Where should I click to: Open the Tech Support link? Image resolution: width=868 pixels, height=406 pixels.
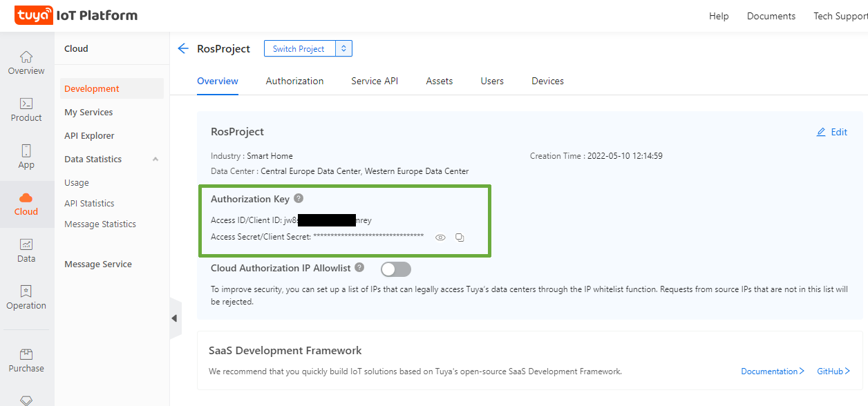coord(840,16)
